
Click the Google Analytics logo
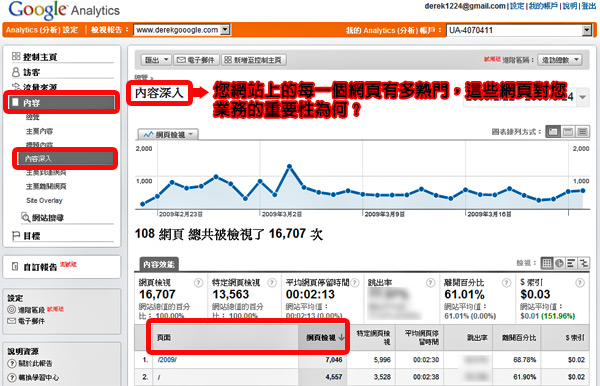click(64, 10)
